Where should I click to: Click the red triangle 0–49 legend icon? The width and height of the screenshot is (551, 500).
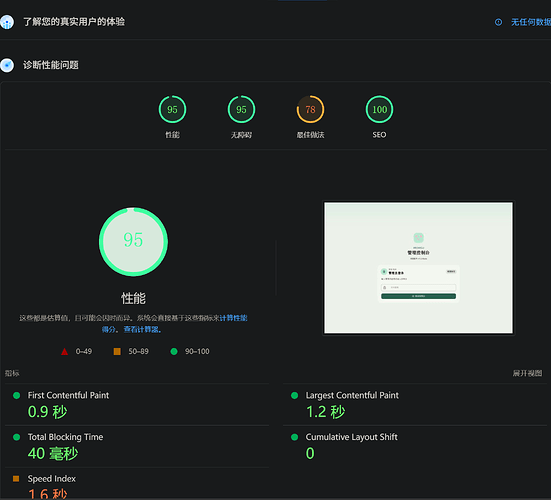(x=64, y=351)
